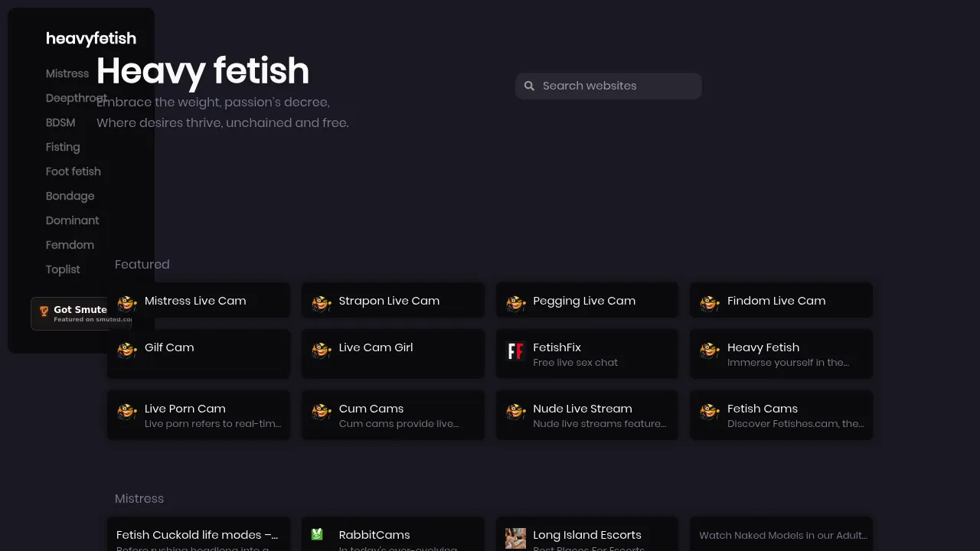Click the icon beside Cum Cams
The image size is (980, 551).
point(322,412)
